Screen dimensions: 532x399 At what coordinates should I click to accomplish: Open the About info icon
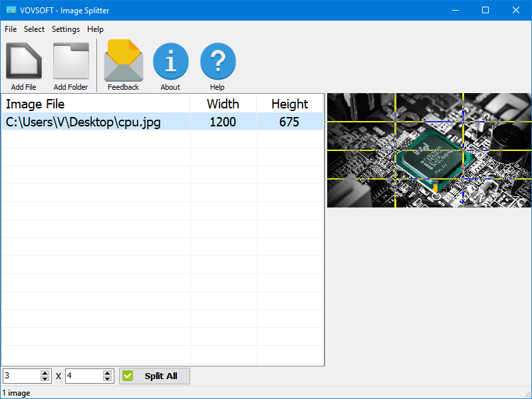[170, 61]
